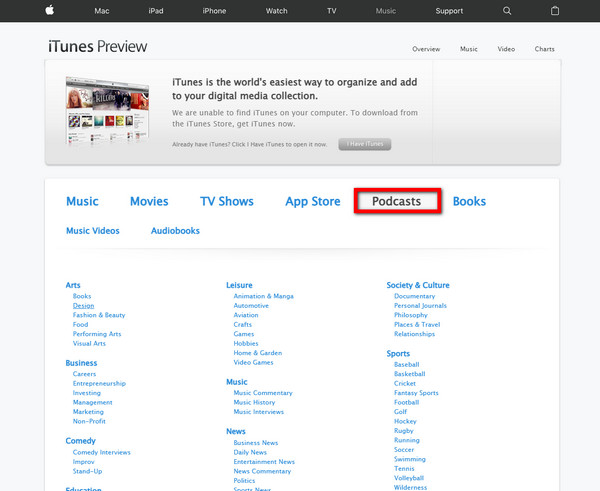Screen dimensions: 600x491
Task: Open the Music Commentary link
Action: [x=263, y=393]
